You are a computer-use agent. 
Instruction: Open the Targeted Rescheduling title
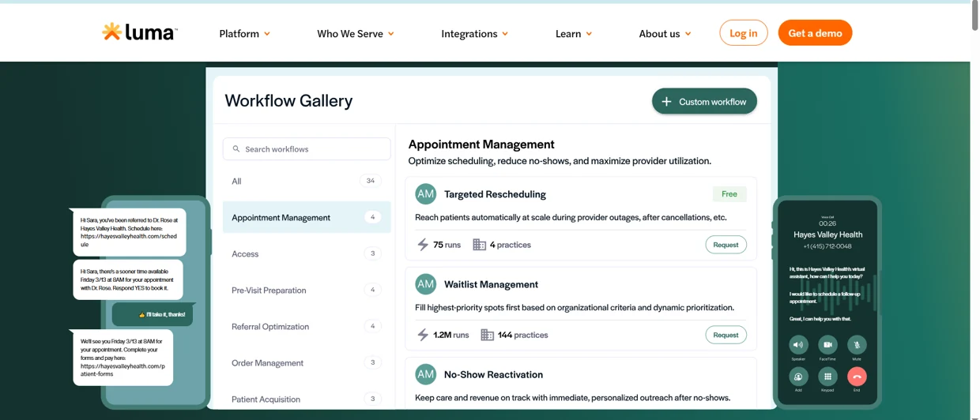[x=495, y=194]
